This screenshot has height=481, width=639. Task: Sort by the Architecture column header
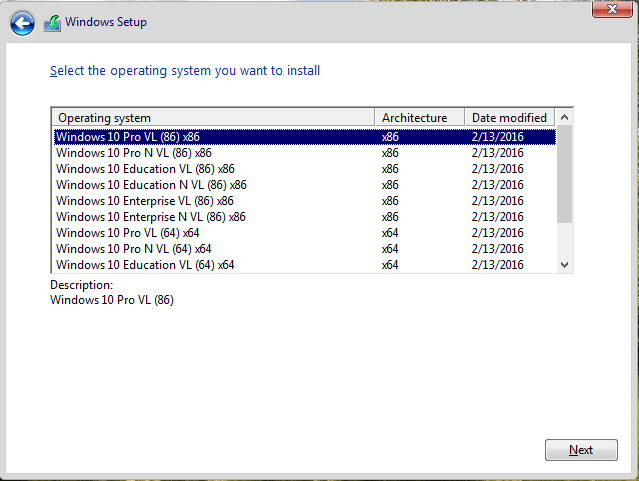click(419, 118)
